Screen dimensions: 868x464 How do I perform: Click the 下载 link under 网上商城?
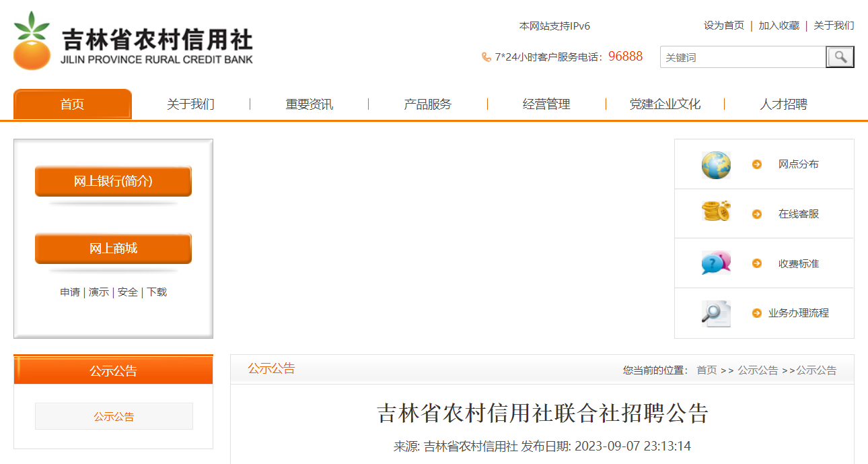(157, 292)
